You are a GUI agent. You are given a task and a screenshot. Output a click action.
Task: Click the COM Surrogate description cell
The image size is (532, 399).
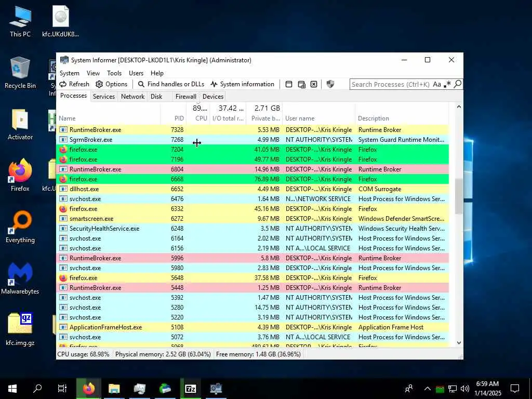pos(380,189)
